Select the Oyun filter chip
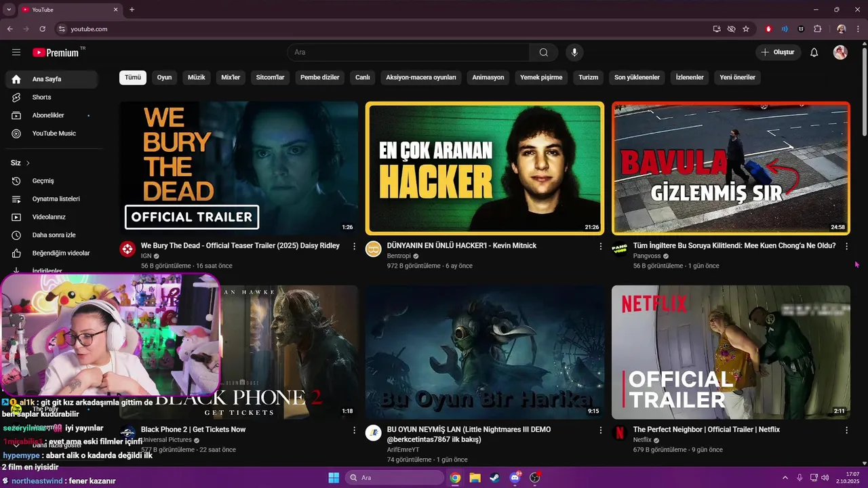Viewport: 868px width, 488px height. tap(164, 77)
